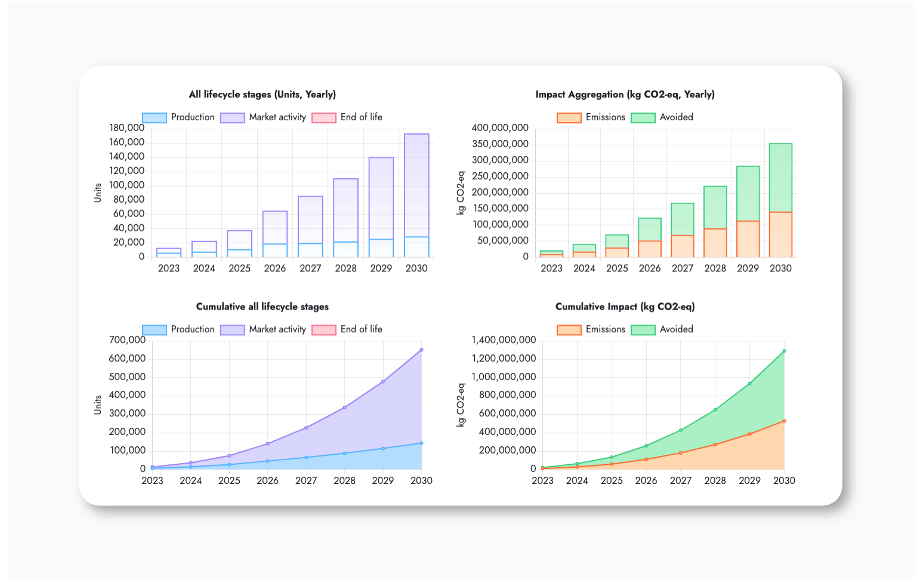This screenshot has height=588, width=920.
Task: Click the 180,000 axis label in yearly units chart
Action: click(127, 128)
